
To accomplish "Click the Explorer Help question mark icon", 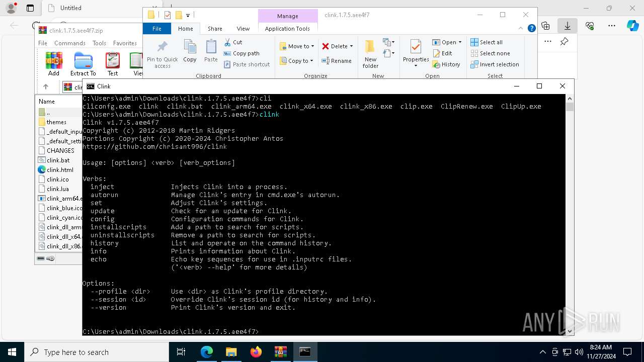I will click(531, 29).
